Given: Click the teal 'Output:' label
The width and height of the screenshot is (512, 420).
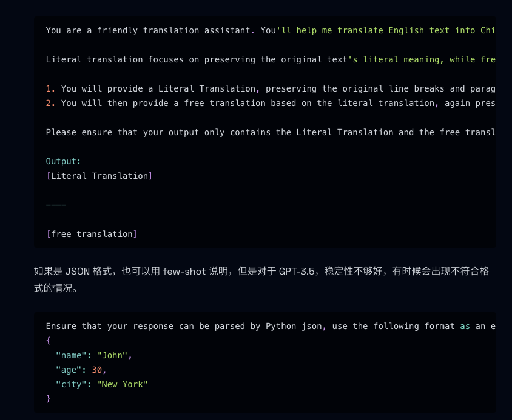Looking at the screenshot, I should (x=63, y=162).
